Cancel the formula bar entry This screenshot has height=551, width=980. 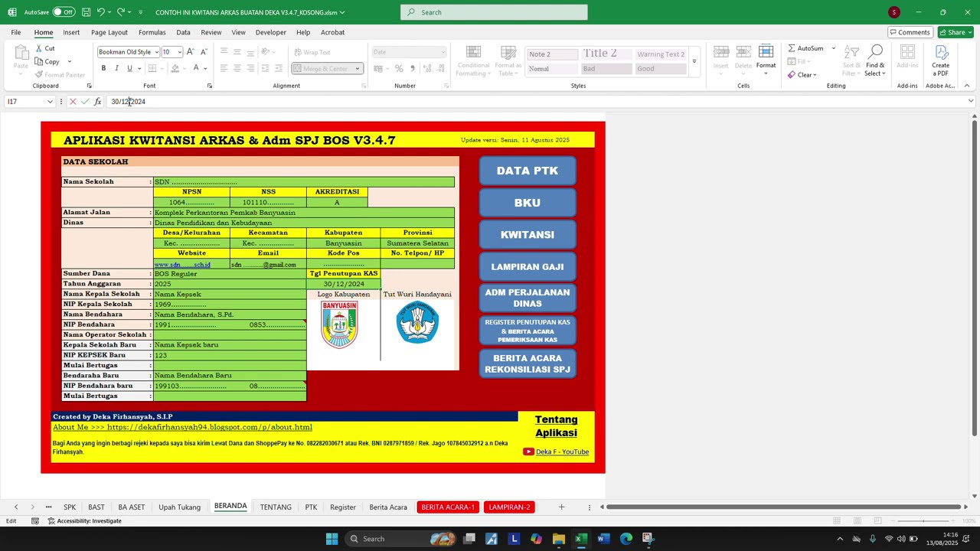pyautogui.click(x=73, y=101)
